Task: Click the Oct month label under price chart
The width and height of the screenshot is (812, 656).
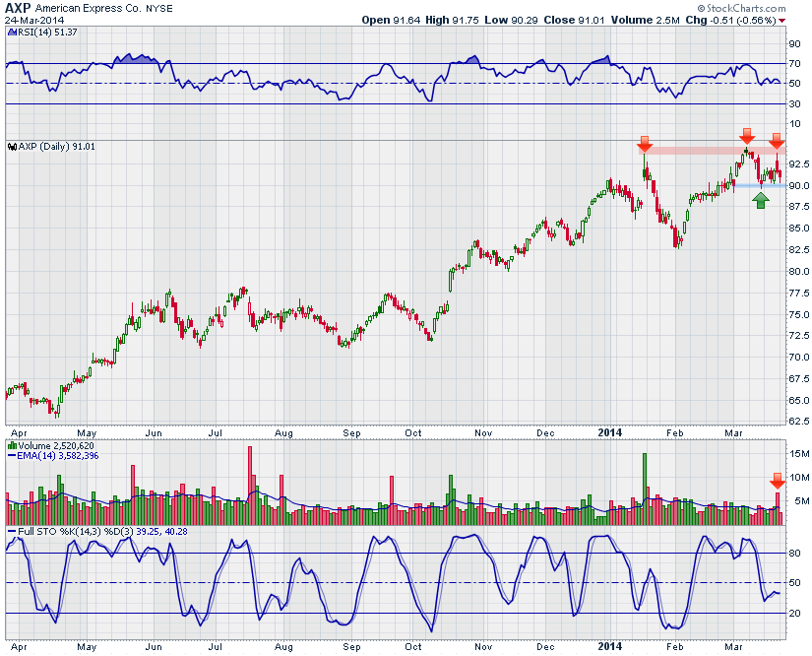Action: (x=413, y=432)
